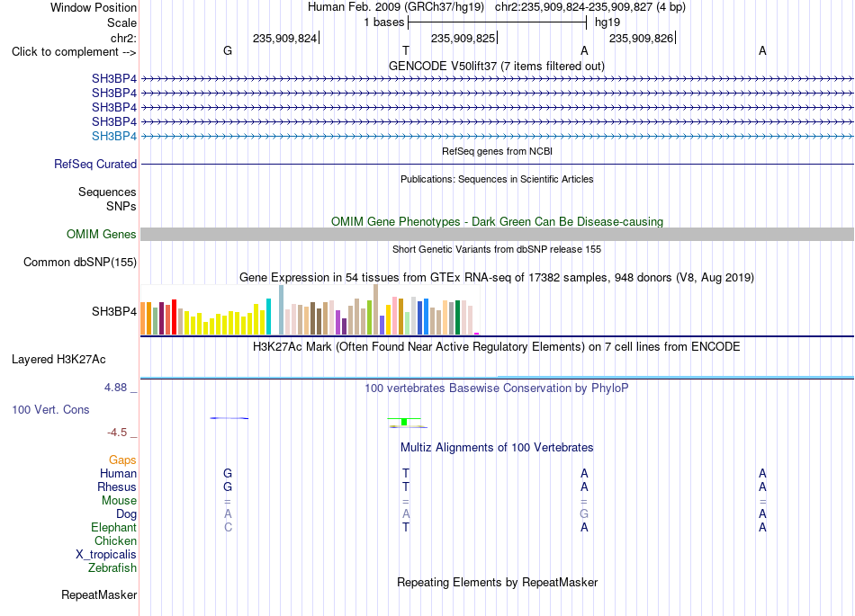Click the RepeatMasker track label

click(99, 594)
